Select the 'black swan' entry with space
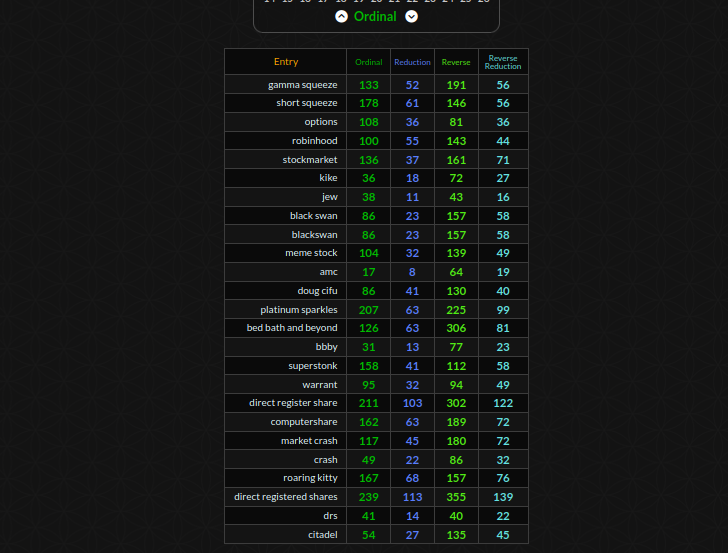 [x=314, y=216]
